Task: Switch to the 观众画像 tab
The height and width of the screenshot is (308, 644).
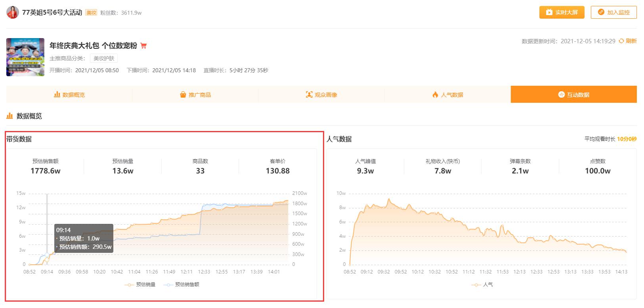Action: (x=321, y=94)
